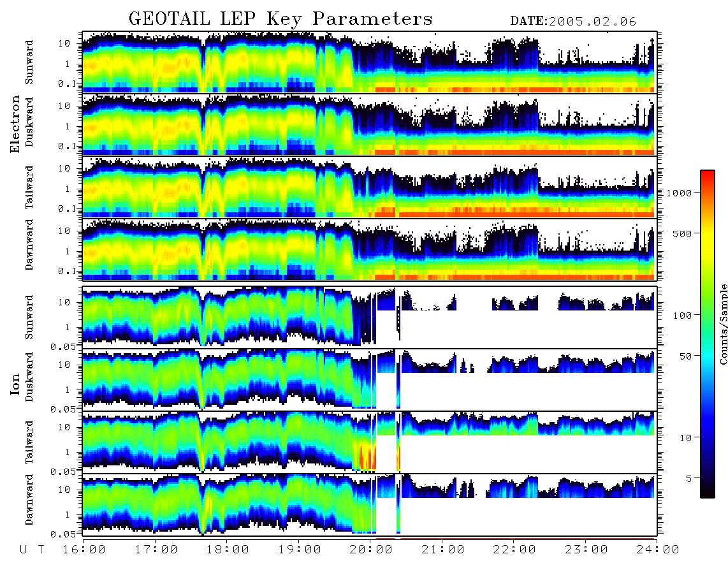Click the "U T" axis label
This screenshot has height=561, width=728.
coord(33,550)
